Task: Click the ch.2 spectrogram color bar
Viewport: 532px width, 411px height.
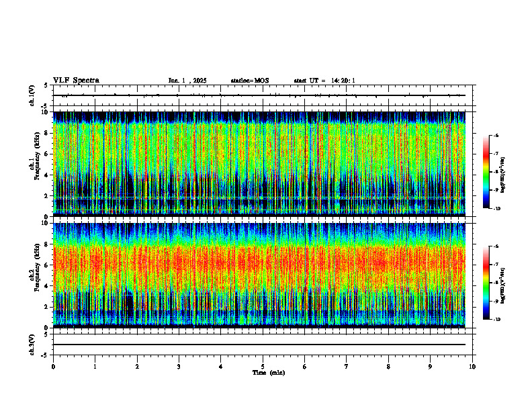Action: 486,283
